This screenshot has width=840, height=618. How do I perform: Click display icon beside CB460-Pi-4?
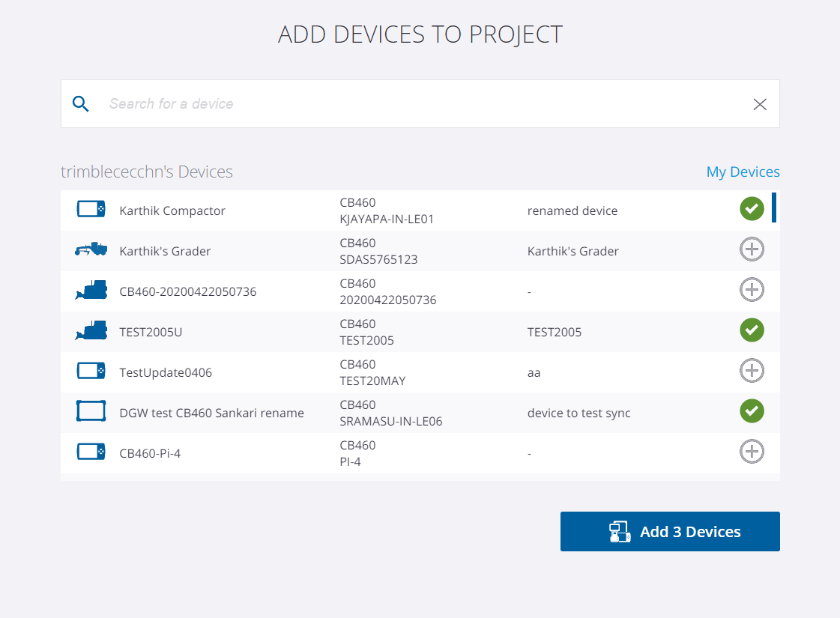click(x=91, y=452)
